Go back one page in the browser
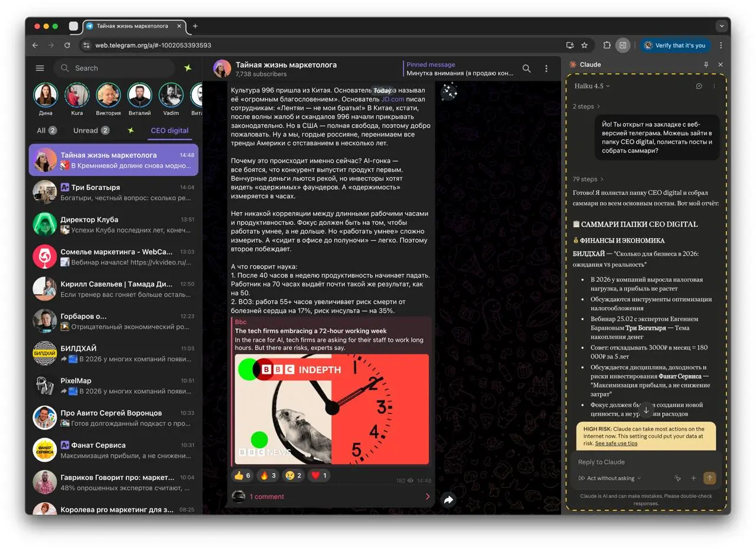This screenshot has width=756, height=548. click(x=35, y=45)
